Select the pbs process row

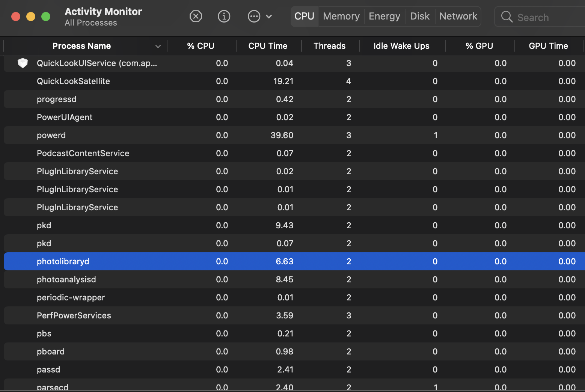[294, 333]
